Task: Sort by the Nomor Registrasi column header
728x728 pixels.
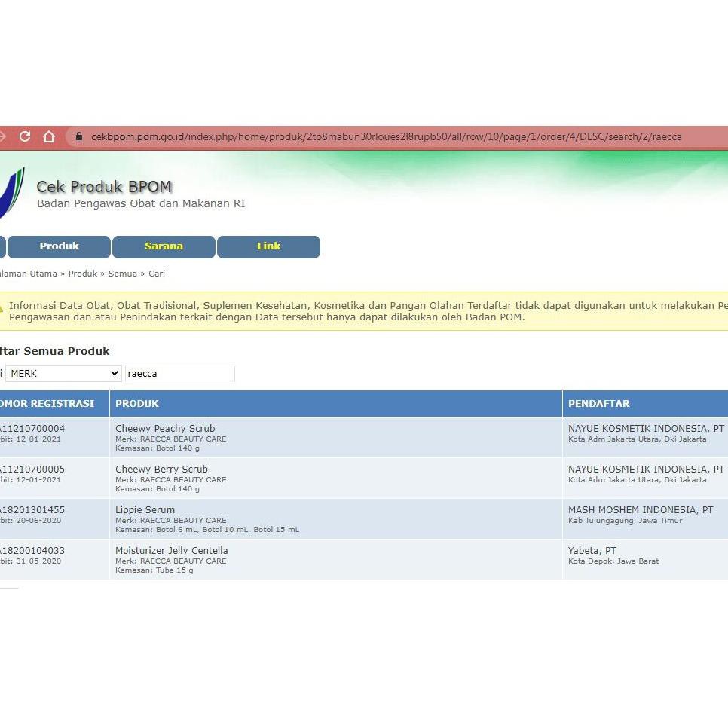Action: (47, 403)
